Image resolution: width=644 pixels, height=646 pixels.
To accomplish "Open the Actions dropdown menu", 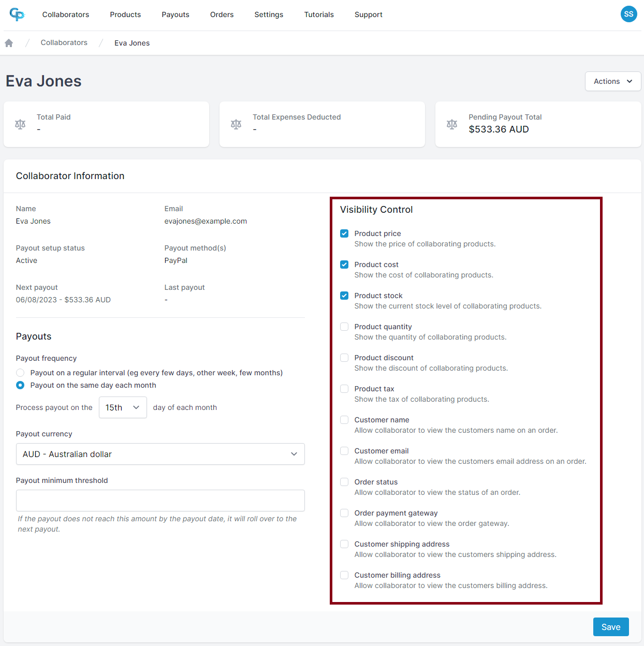I will pos(612,81).
